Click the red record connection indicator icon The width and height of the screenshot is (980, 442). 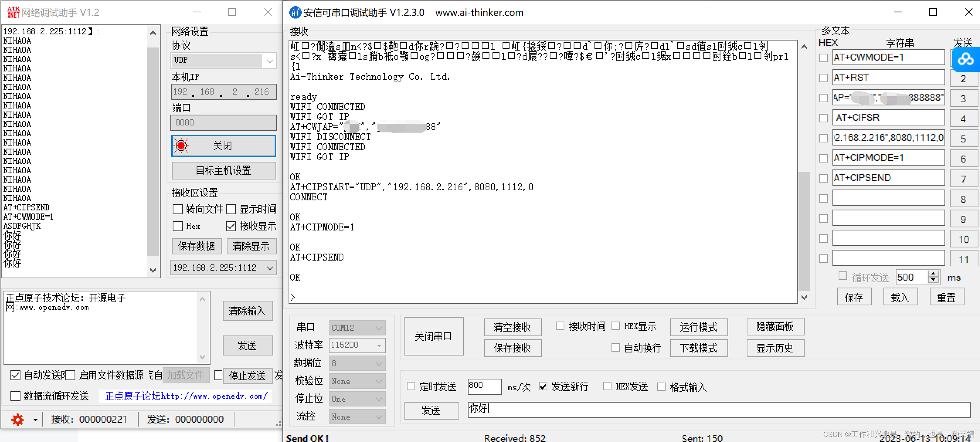pyautogui.click(x=181, y=146)
